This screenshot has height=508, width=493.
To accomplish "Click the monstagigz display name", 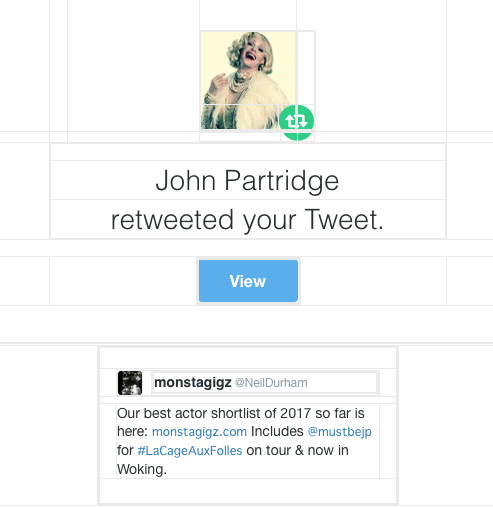I will click(193, 383).
